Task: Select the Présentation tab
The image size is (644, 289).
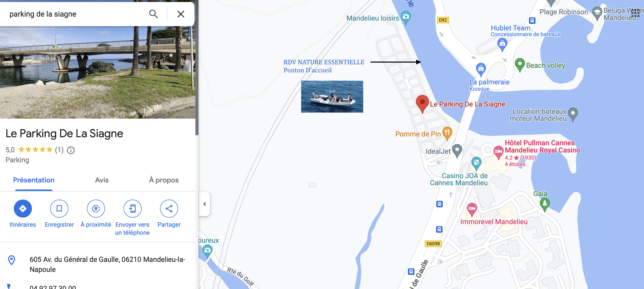Action: point(34,180)
